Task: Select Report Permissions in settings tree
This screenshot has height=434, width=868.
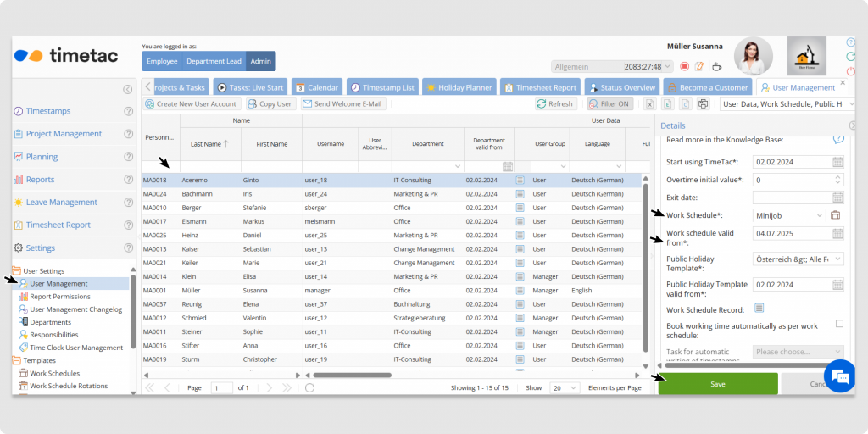Action: (x=59, y=297)
